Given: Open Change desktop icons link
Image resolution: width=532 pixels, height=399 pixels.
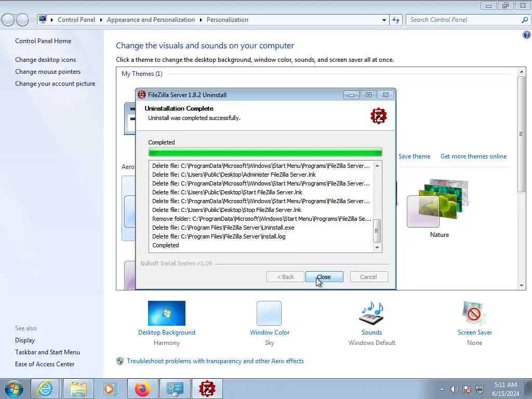Looking at the screenshot, I should [x=46, y=60].
